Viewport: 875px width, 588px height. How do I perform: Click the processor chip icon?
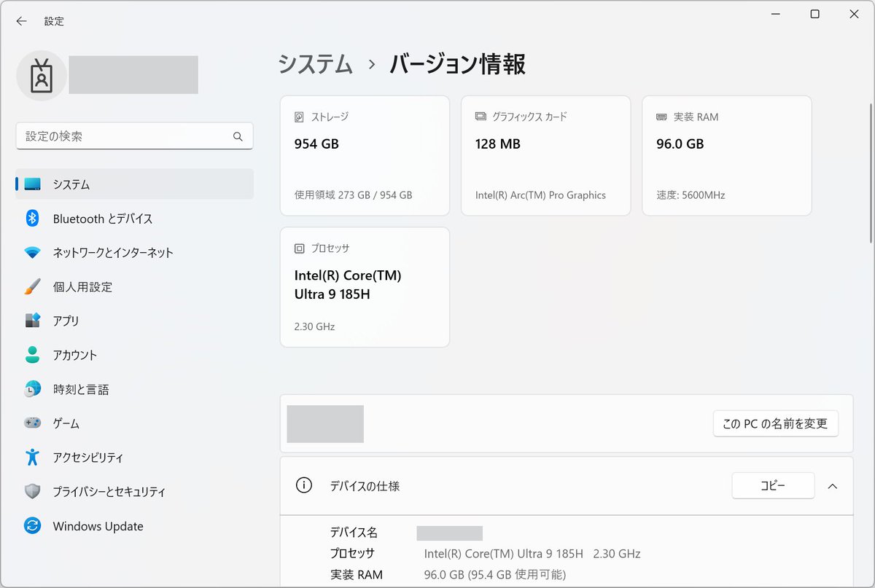point(299,248)
